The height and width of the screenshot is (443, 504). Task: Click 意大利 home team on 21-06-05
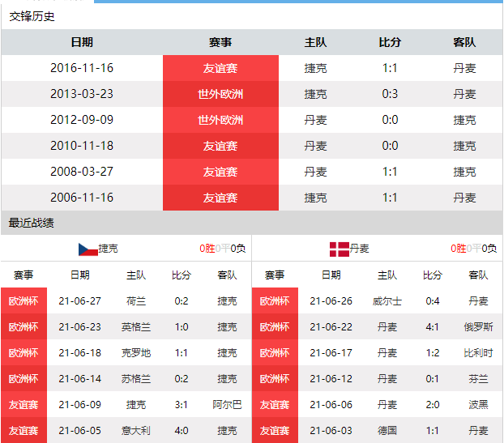[x=136, y=431]
